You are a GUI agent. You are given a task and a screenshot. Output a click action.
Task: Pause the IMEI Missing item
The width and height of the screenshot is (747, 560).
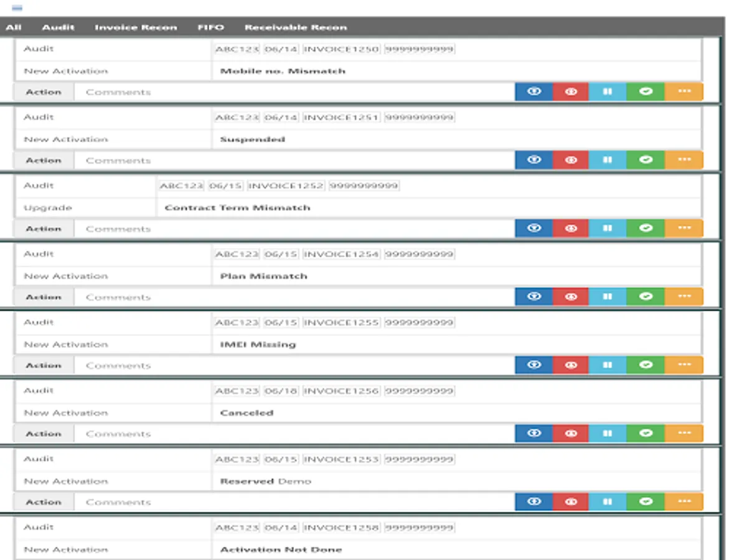pyautogui.click(x=608, y=365)
